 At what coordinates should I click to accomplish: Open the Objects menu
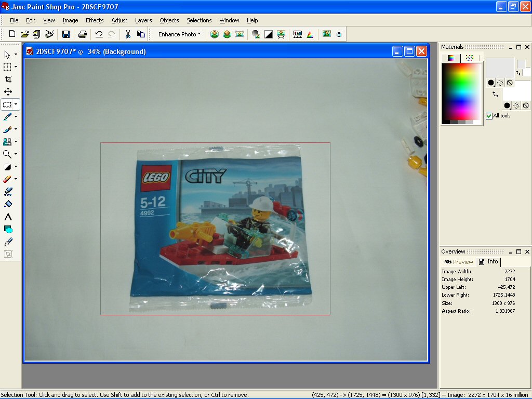(169, 20)
